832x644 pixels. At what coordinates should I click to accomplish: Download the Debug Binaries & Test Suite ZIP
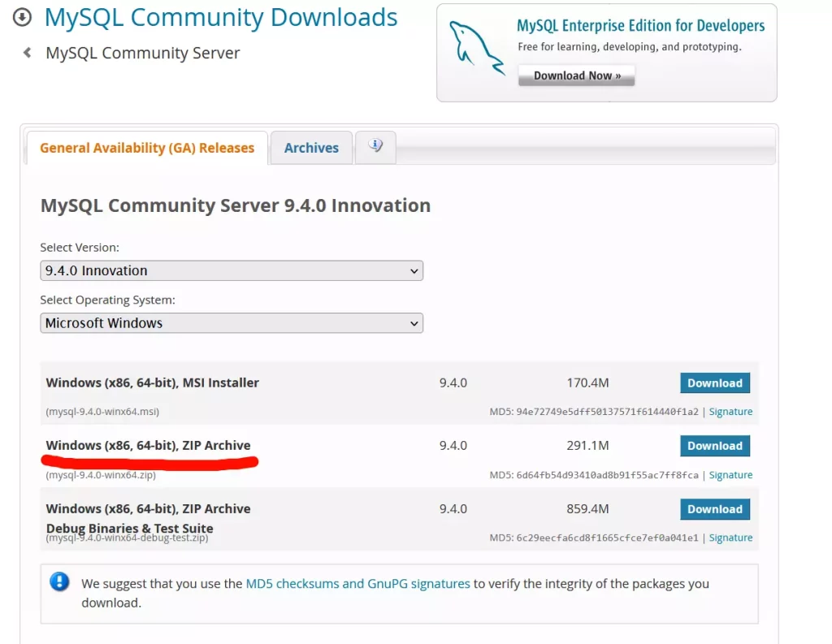pos(714,509)
